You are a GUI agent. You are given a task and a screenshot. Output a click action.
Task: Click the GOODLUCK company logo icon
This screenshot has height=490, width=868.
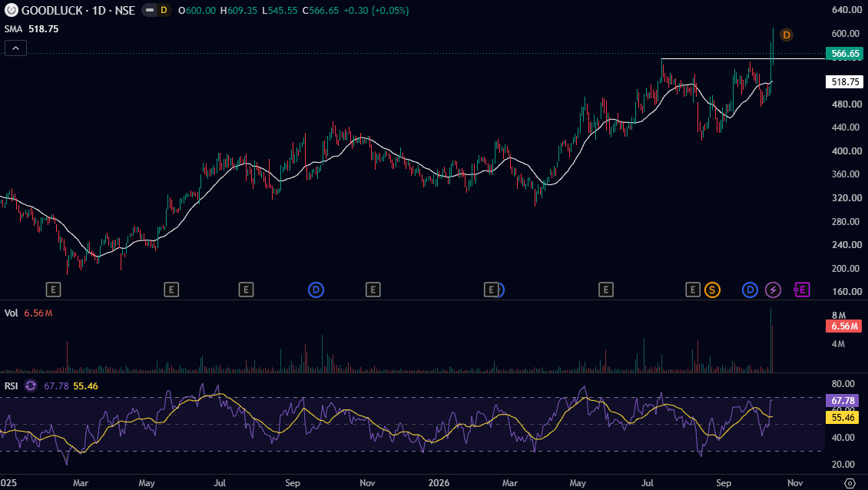[x=11, y=10]
